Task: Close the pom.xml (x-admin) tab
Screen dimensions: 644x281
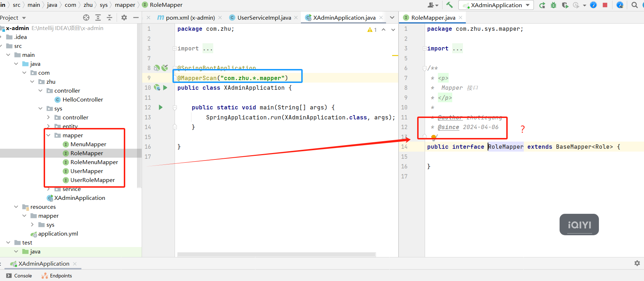Action: tap(220, 18)
